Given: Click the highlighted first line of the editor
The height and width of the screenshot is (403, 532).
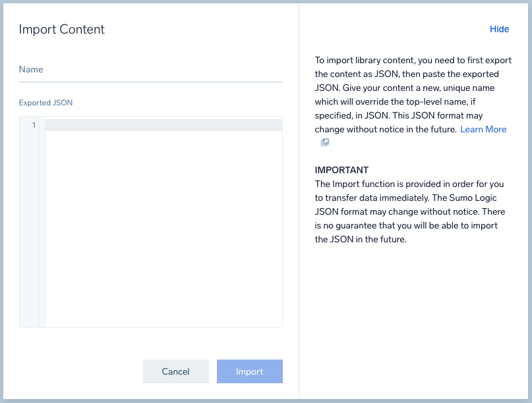Looking at the screenshot, I should 163,125.
